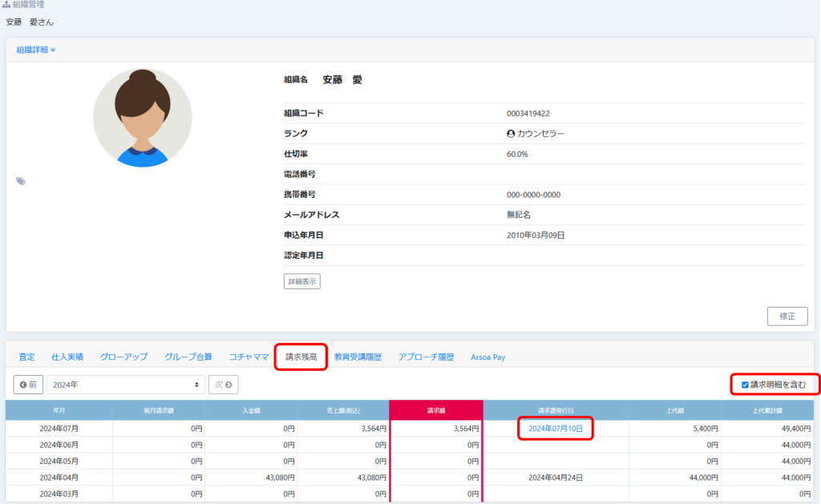The width and height of the screenshot is (821, 504).
Task: Switch to the 査定 tab
Action: pos(26,357)
